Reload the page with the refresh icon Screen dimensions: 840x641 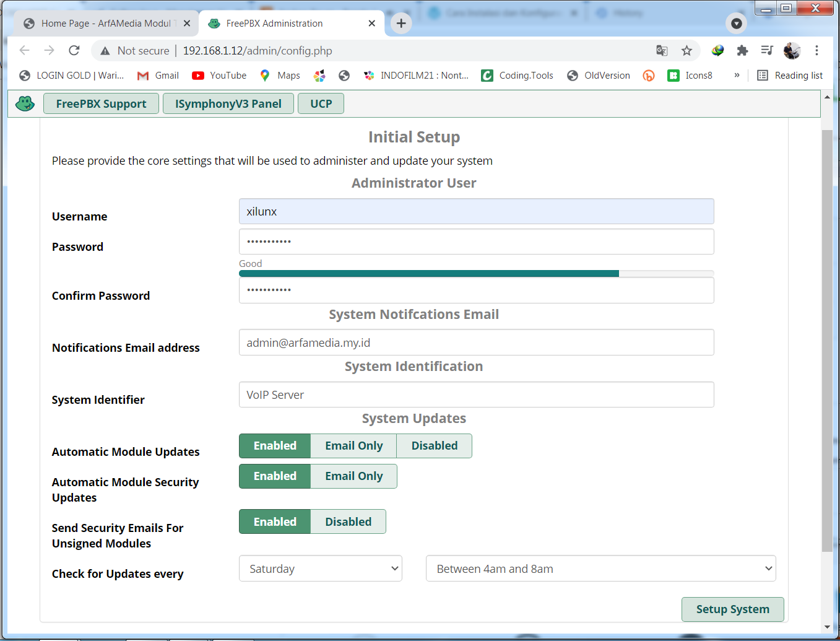coord(74,50)
